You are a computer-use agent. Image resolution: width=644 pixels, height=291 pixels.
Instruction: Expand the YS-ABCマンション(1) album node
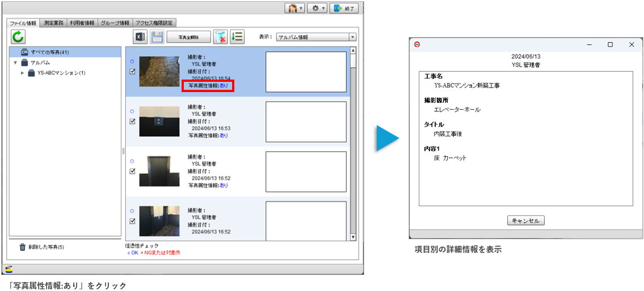pyautogui.click(x=23, y=73)
